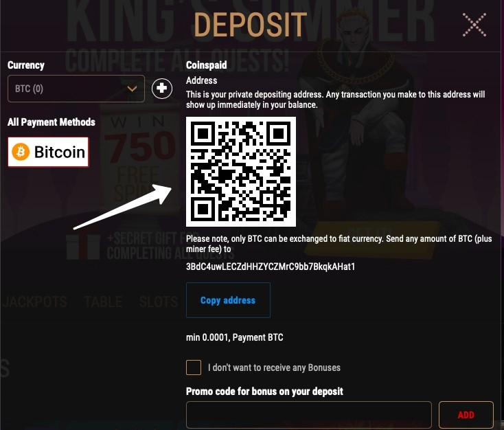
Task: Click the deposit QR code image
Action: pyautogui.click(x=241, y=172)
